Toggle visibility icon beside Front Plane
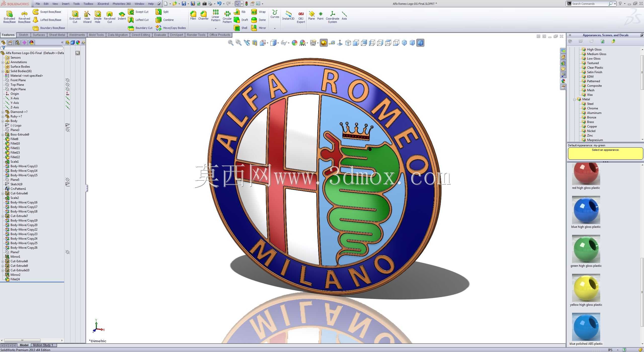 67,80
